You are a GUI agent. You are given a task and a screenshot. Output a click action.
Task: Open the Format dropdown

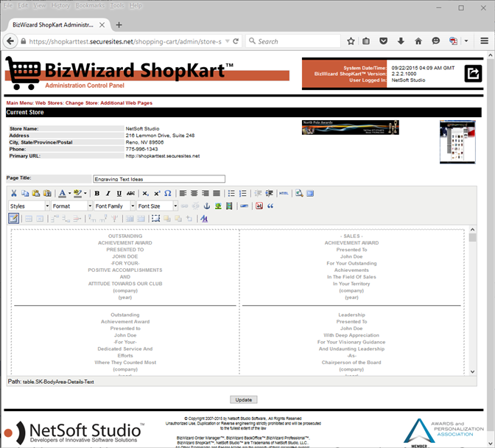point(71,206)
